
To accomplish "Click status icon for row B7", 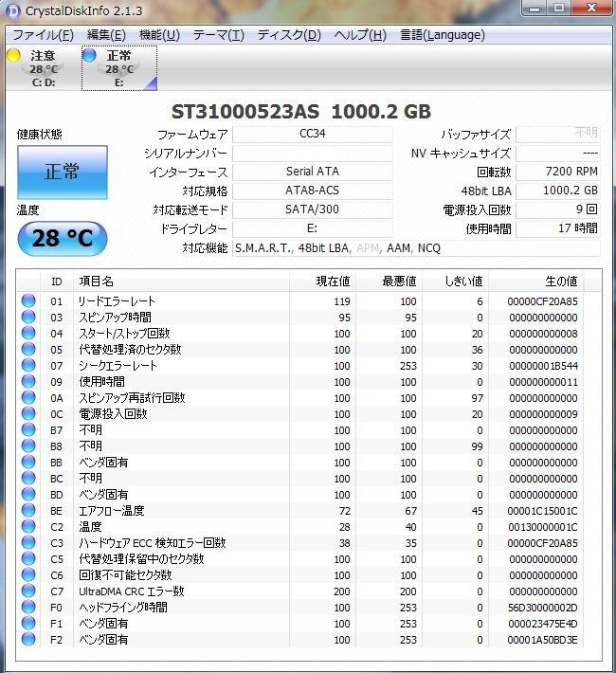I will (28, 429).
